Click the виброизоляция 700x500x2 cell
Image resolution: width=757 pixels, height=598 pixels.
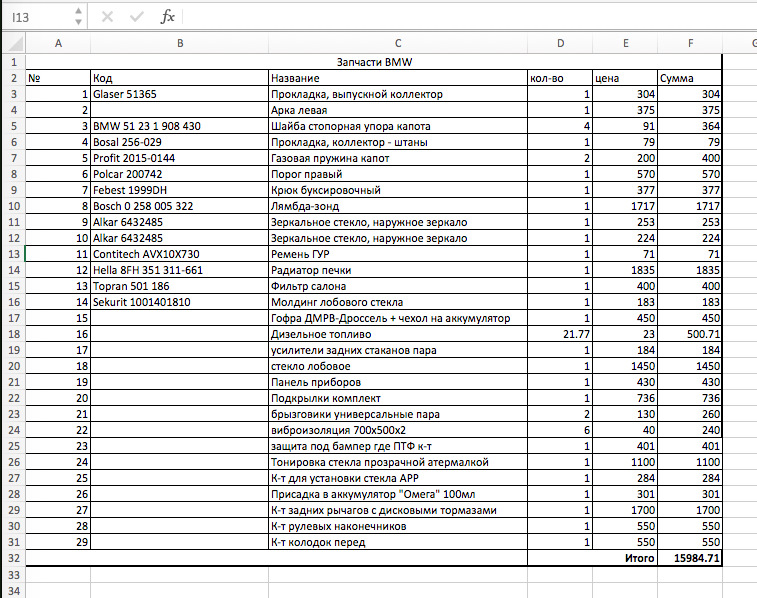click(x=398, y=430)
